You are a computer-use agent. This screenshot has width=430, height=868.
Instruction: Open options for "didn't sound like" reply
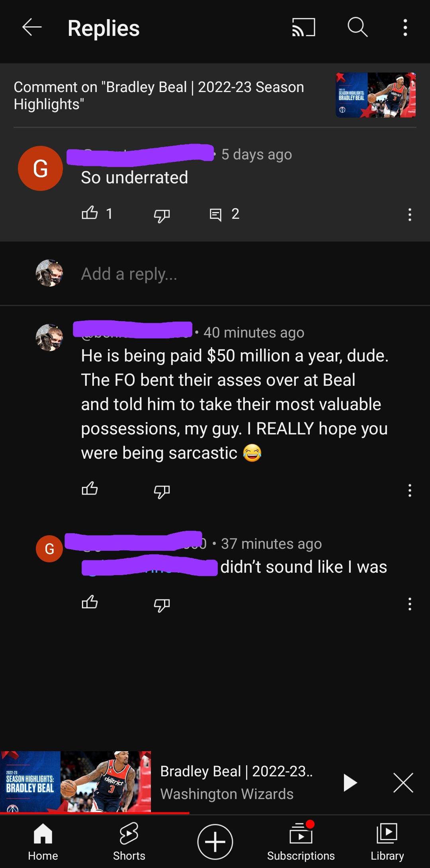click(410, 604)
